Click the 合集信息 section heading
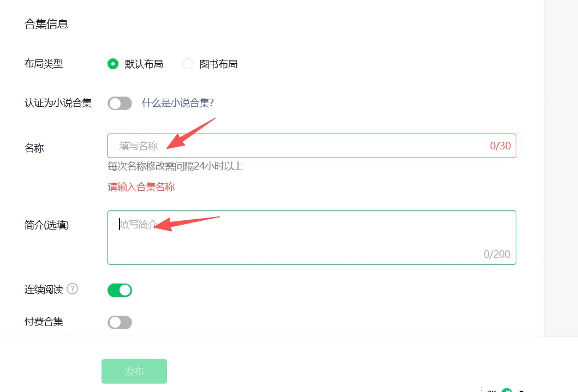578x392 pixels. 46,24
